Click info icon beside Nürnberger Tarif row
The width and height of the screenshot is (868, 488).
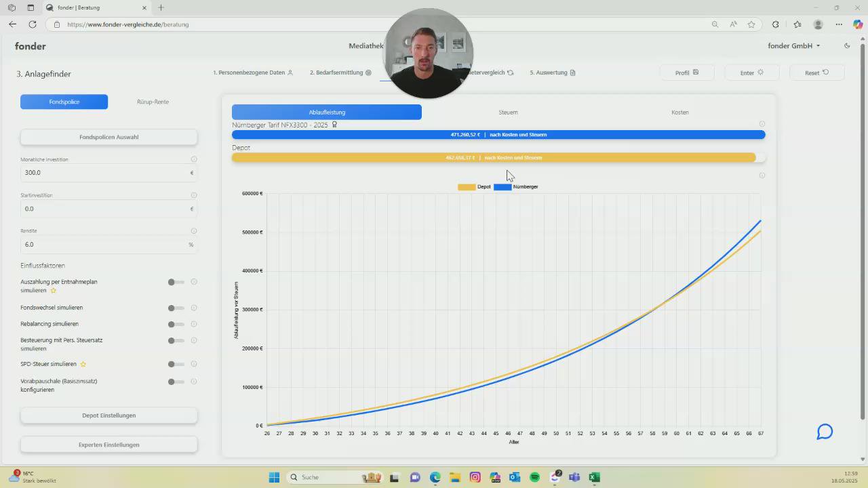pos(762,124)
